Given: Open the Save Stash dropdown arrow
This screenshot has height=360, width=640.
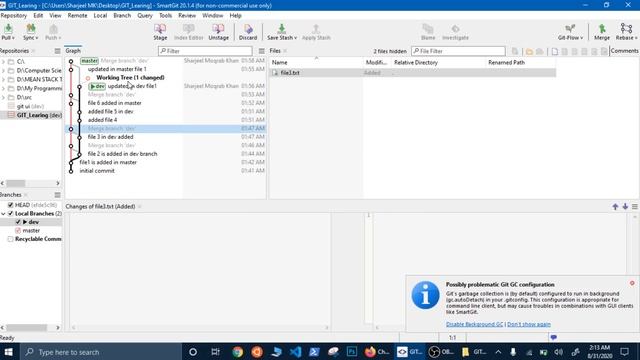Looking at the screenshot, I should [295, 38].
